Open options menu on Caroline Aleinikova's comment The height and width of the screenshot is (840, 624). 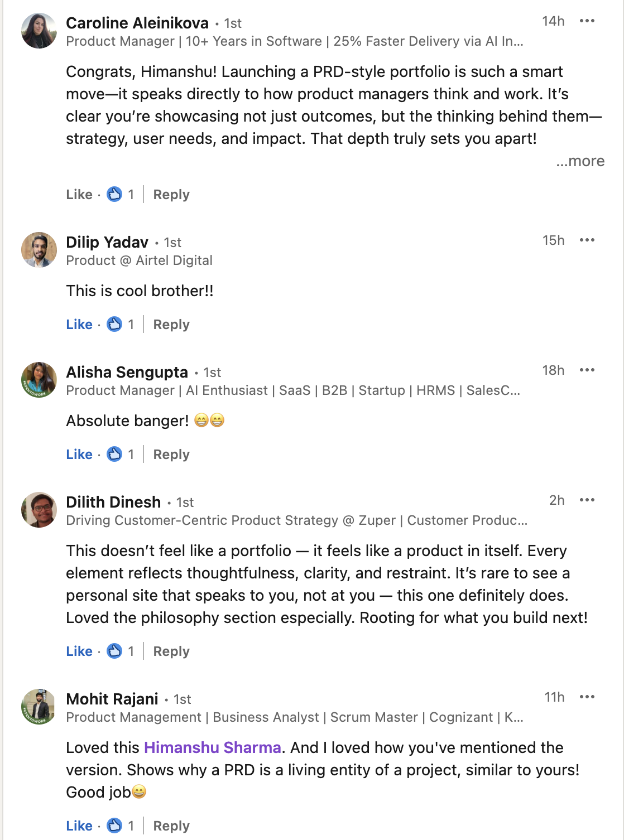[587, 21]
